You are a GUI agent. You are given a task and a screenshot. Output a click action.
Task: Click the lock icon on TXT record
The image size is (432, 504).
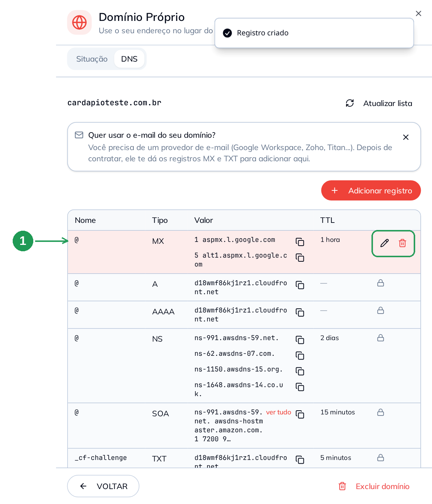pos(380,458)
